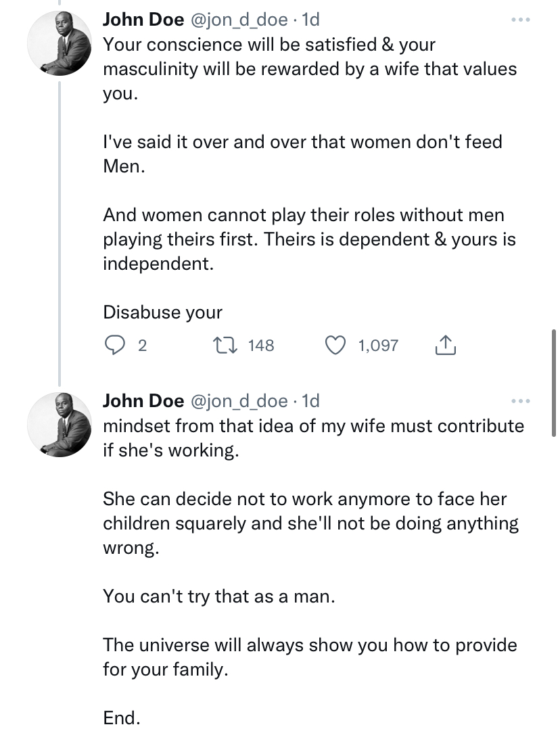Visit the @jon_d_doe handle in the second tweet

(x=240, y=401)
